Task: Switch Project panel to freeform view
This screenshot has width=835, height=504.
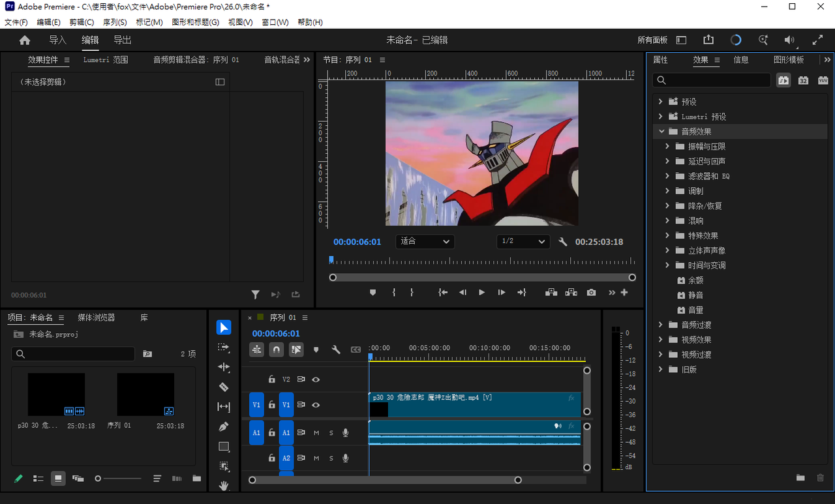Action: coord(78,479)
